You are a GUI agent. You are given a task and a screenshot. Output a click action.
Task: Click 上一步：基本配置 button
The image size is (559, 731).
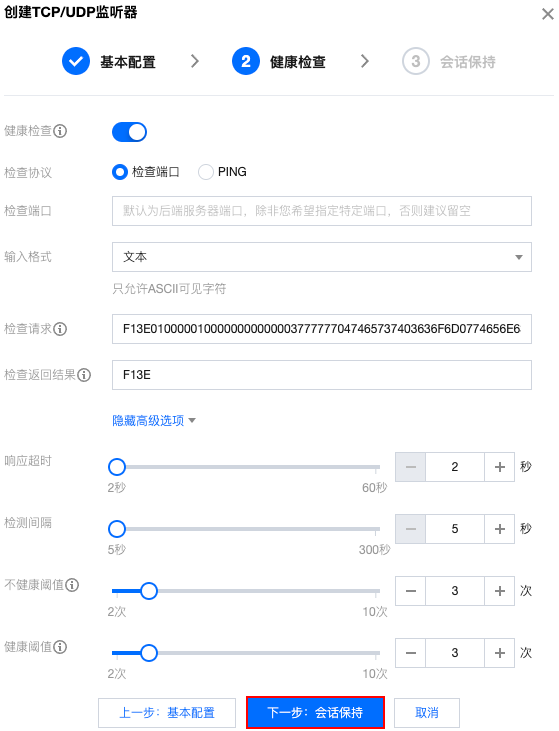point(167,712)
